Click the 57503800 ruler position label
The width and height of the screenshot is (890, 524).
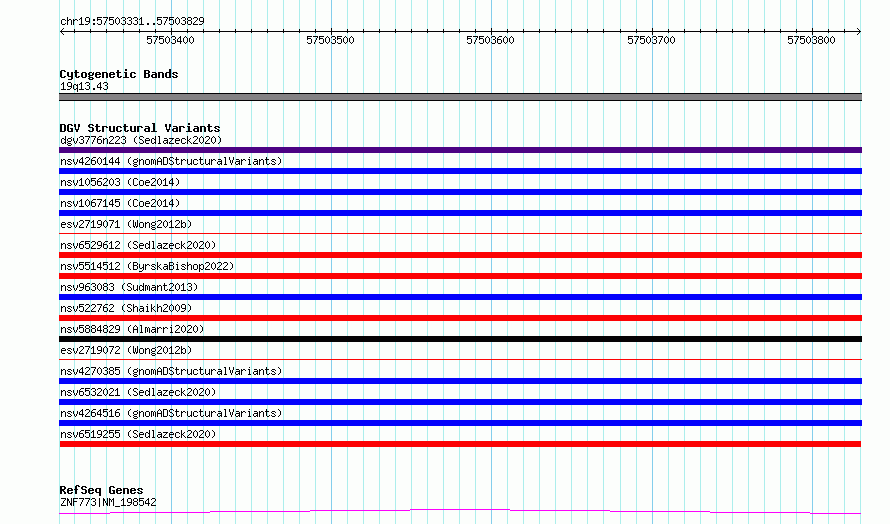click(811, 40)
